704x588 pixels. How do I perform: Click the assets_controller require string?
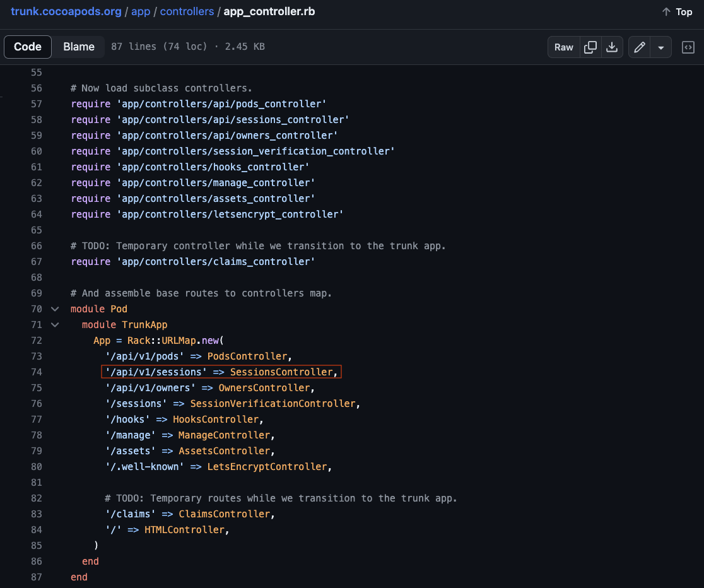216,198
